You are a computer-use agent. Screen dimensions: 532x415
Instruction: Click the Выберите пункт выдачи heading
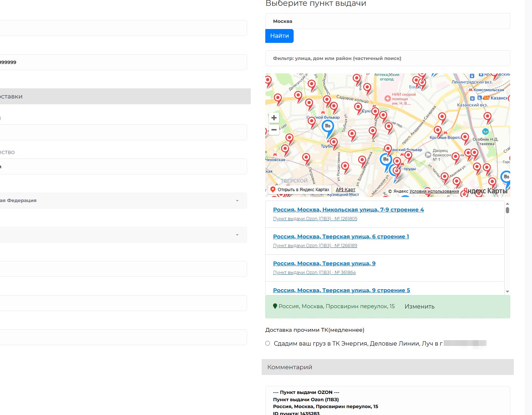coord(316,4)
